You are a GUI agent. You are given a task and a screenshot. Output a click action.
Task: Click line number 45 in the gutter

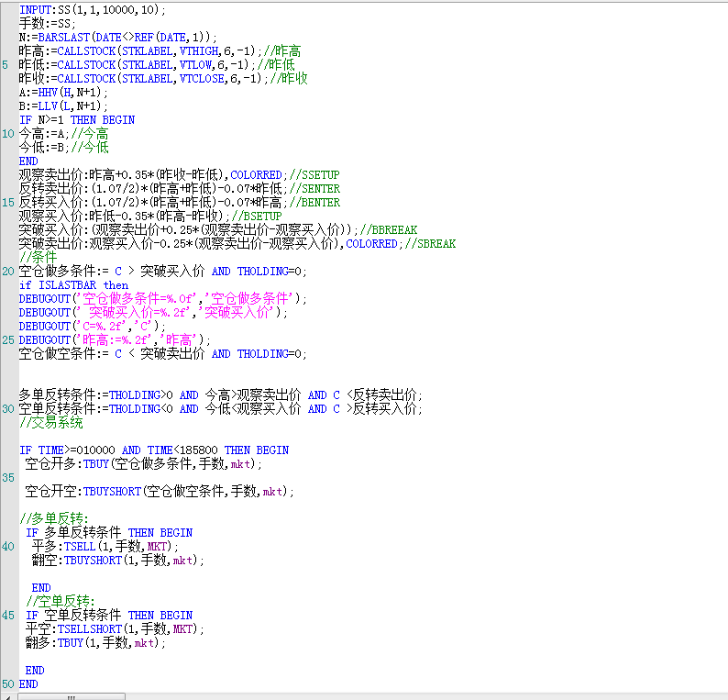pyautogui.click(x=8, y=616)
